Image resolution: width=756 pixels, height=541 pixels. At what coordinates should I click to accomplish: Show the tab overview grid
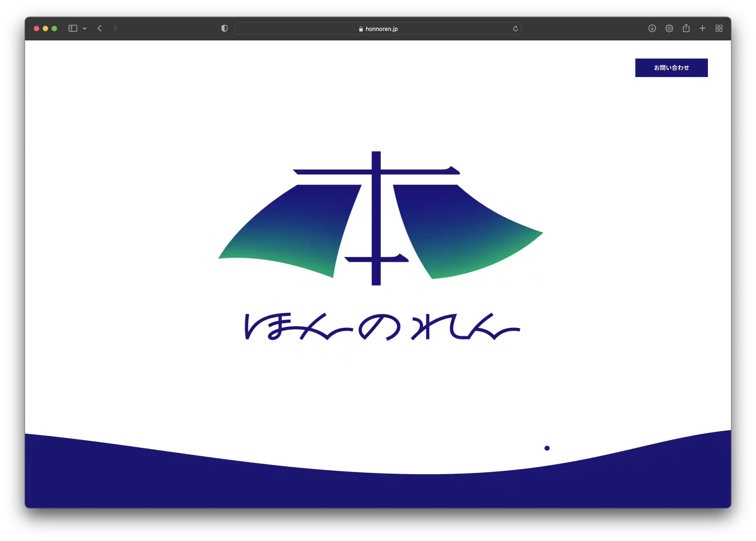[x=719, y=29]
